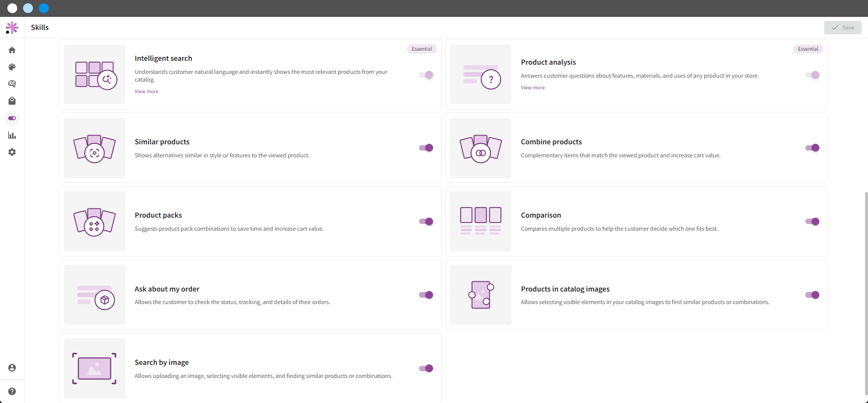The height and width of the screenshot is (403, 868).
Task: Select the Skills toggle icon in sidebar
Action: click(12, 118)
